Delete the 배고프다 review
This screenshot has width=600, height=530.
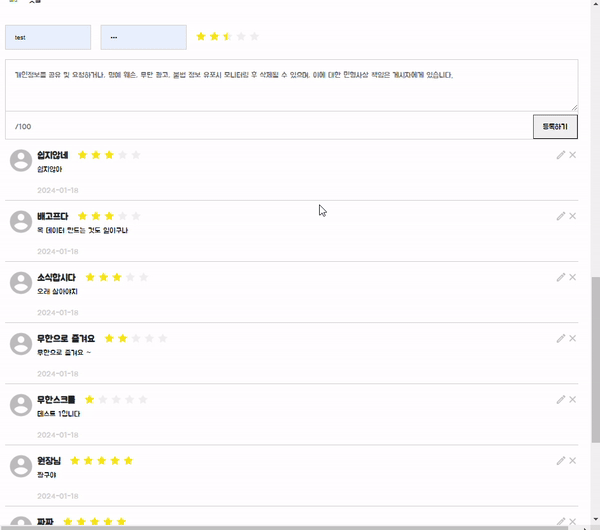point(572,216)
